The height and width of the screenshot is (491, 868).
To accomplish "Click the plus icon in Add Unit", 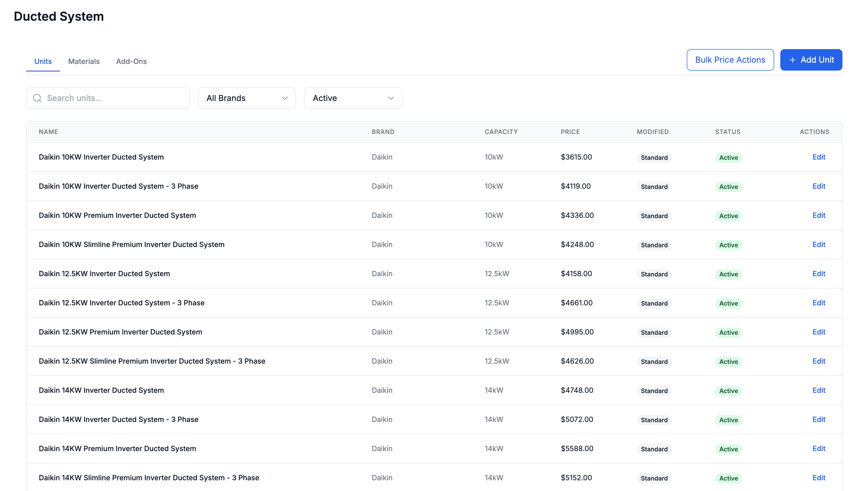I will coord(792,60).
